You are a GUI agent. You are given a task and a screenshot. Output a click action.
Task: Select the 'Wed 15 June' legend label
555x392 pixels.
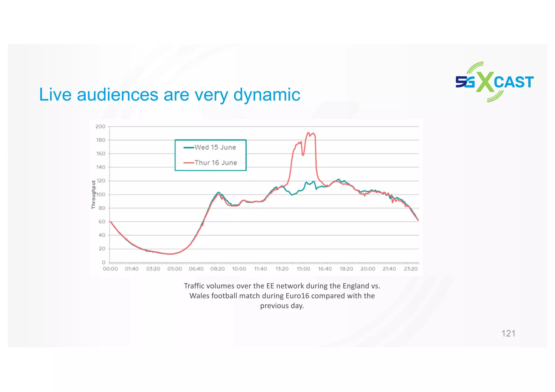coord(215,147)
